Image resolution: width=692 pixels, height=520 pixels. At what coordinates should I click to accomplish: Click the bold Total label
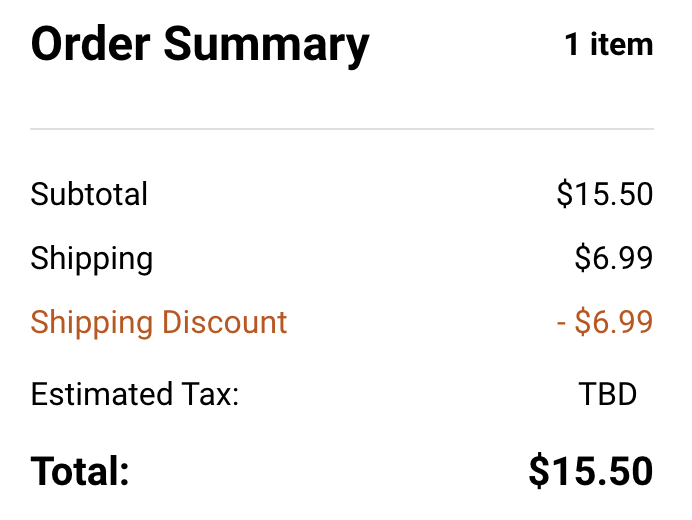coord(80,471)
